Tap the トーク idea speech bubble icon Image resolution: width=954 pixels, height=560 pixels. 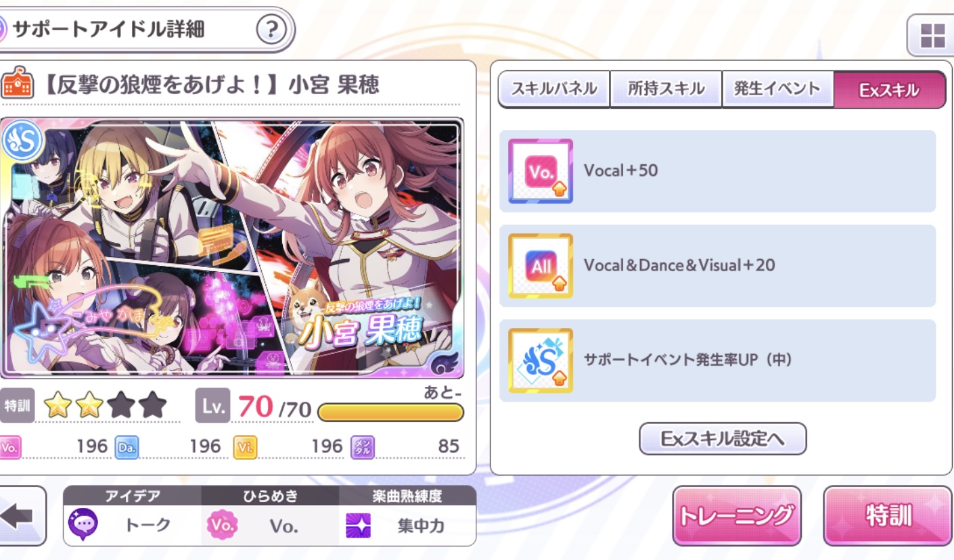click(83, 526)
